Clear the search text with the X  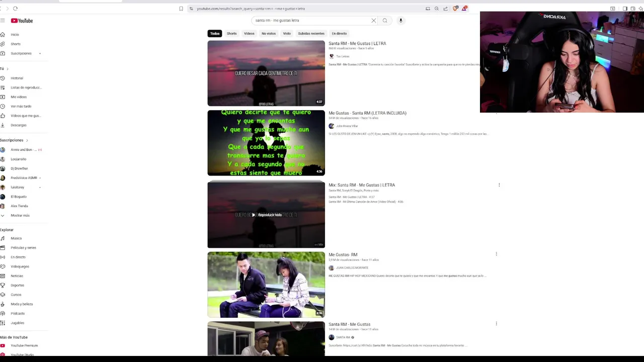pyautogui.click(x=374, y=21)
